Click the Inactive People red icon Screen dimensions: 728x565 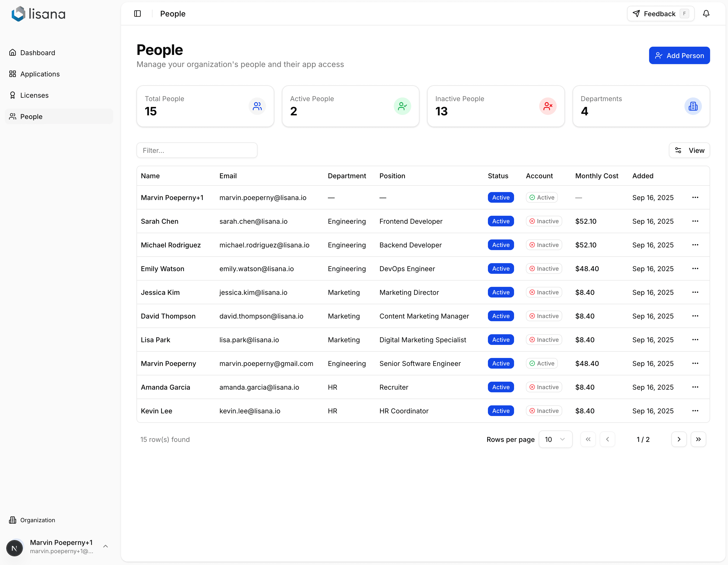coord(548,106)
